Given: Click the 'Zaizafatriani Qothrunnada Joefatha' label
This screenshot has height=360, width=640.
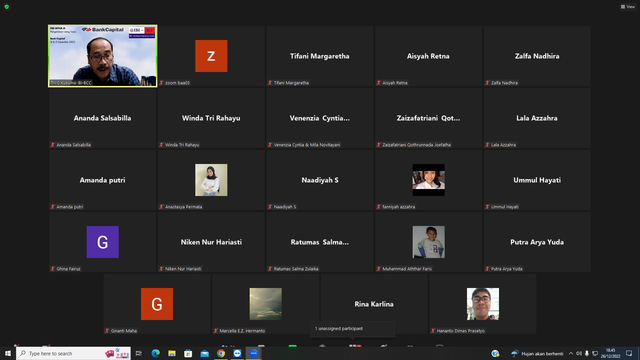Looking at the screenshot, I should [416, 145].
